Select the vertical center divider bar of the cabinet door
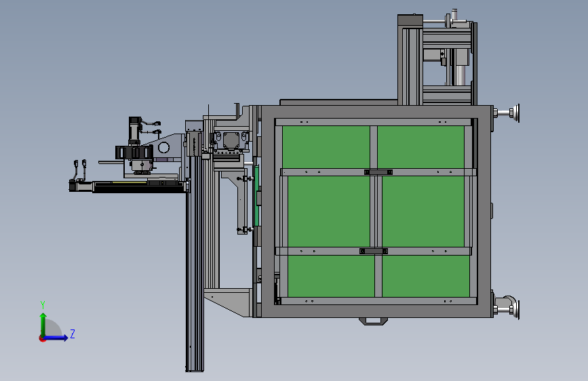Image resolution: width=588 pixels, height=381 pixels. pyautogui.click(x=375, y=211)
